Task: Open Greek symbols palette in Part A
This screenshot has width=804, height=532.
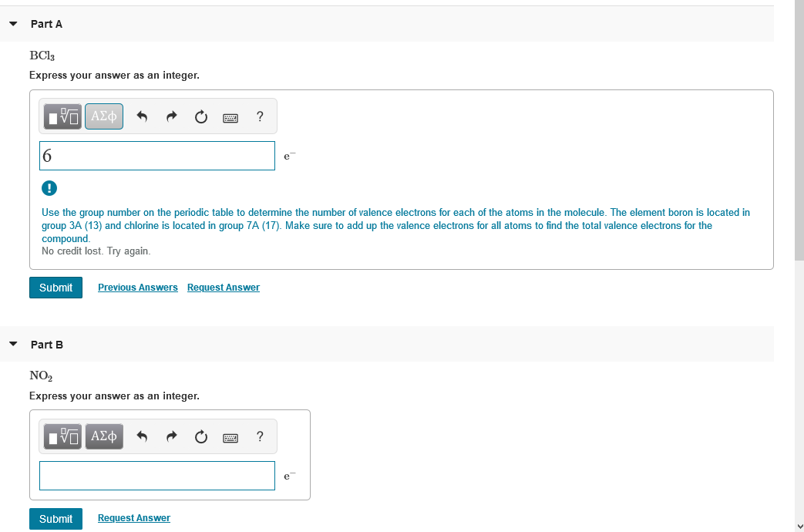Action: point(104,116)
